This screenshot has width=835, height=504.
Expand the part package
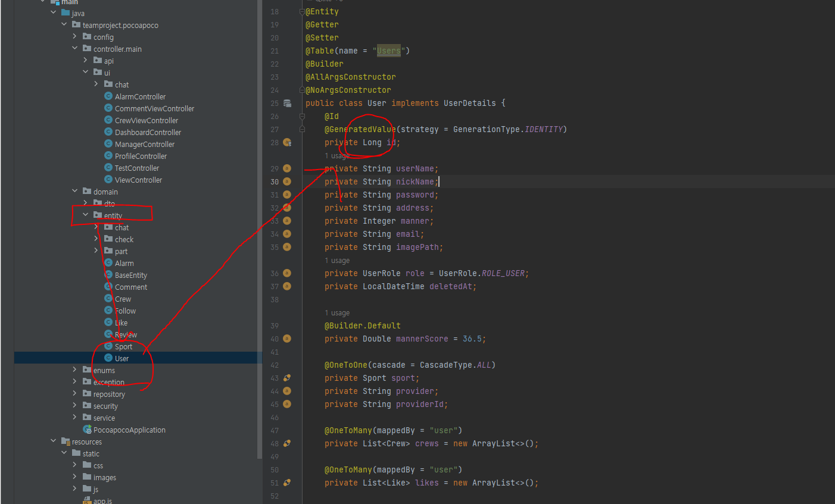pyautogui.click(x=96, y=251)
